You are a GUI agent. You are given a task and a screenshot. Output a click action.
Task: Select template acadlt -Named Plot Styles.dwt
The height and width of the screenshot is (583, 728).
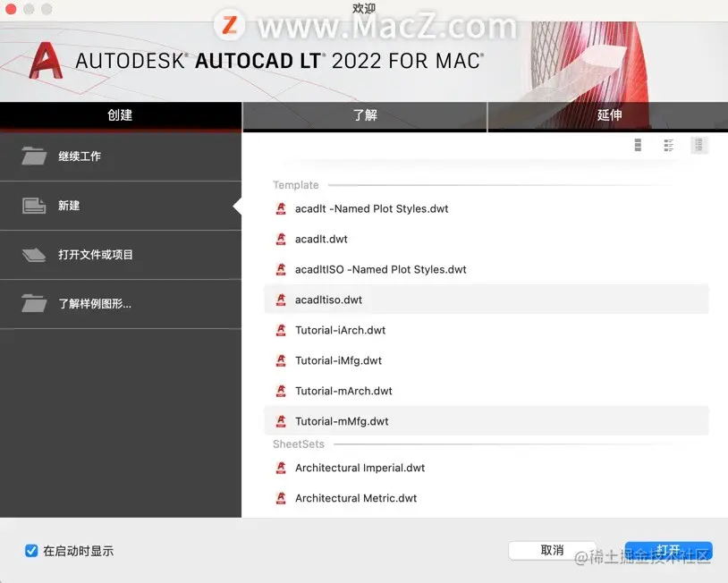point(371,209)
